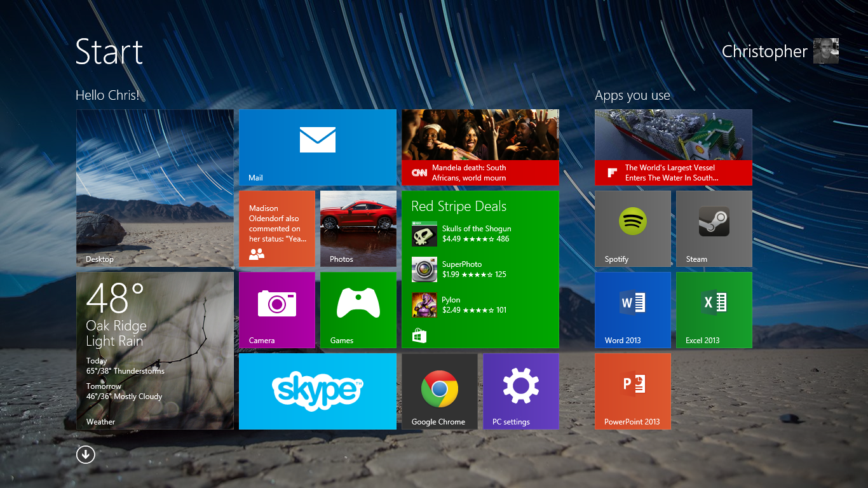The image size is (868, 488).
Task: Open the Mail tile envelope icon
Action: [x=318, y=140]
